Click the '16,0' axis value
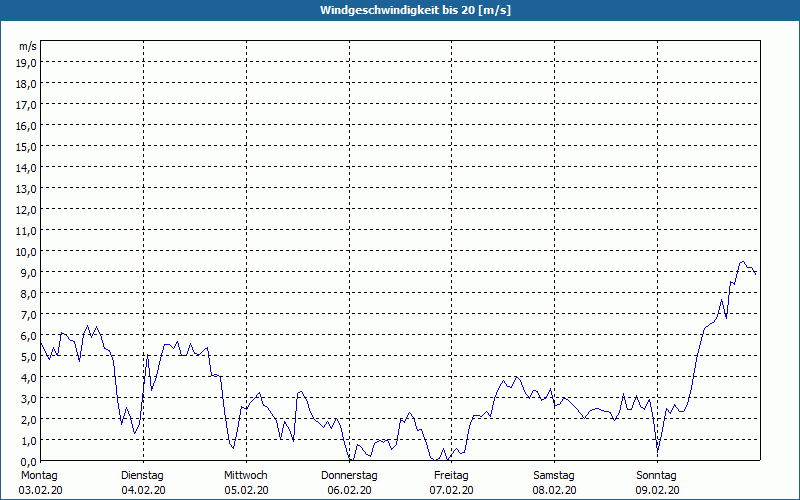The height and width of the screenshot is (500, 800). pos(26,126)
